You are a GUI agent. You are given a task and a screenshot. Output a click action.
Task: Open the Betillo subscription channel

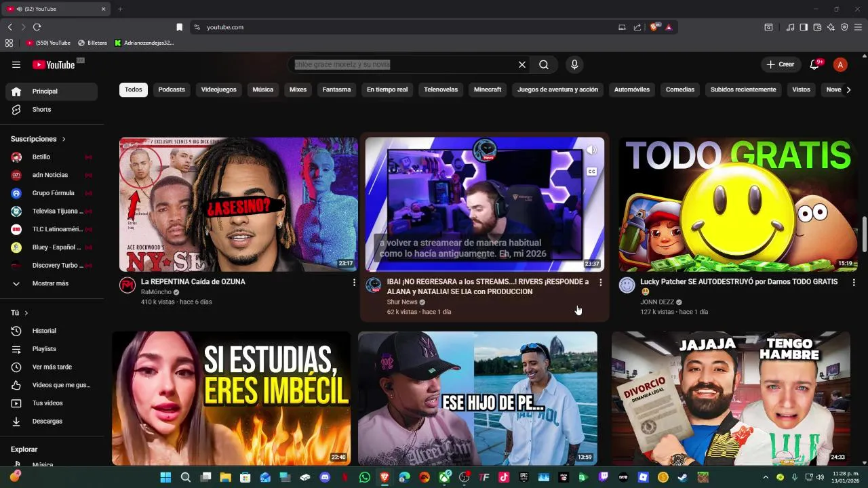[52, 157]
